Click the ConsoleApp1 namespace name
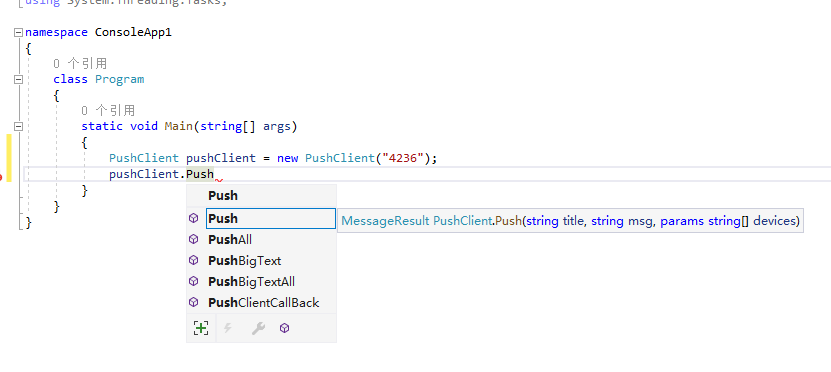 pos(134,32)
